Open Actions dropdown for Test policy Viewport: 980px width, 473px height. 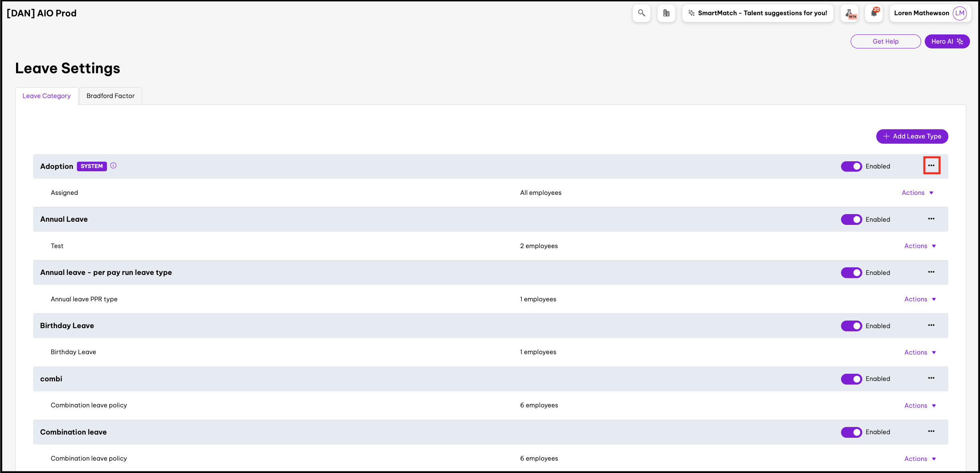(920, 246)
